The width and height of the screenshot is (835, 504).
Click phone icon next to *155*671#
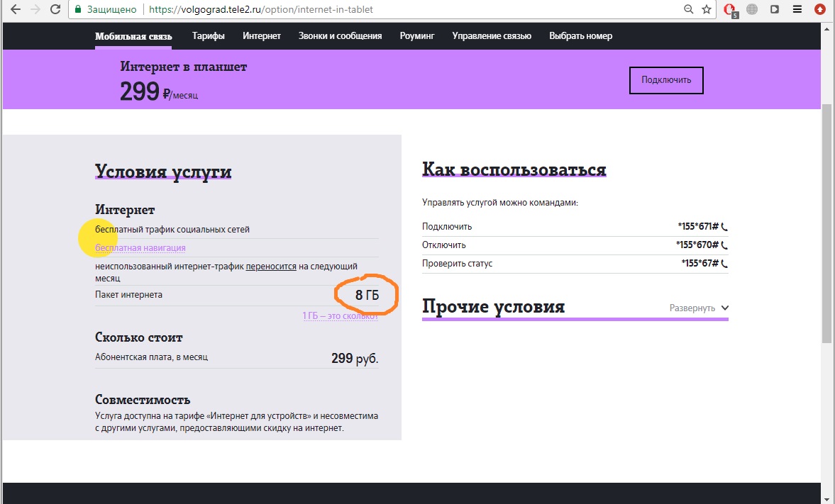pos(724,227)
